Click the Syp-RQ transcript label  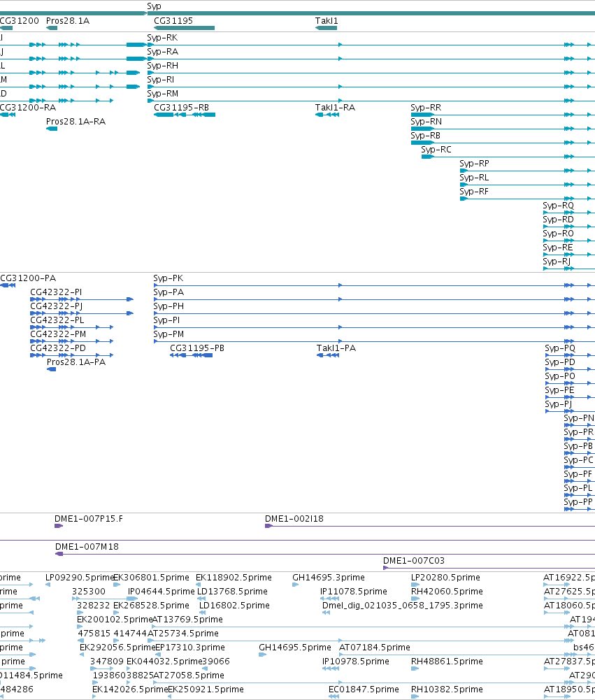(558, 206)
